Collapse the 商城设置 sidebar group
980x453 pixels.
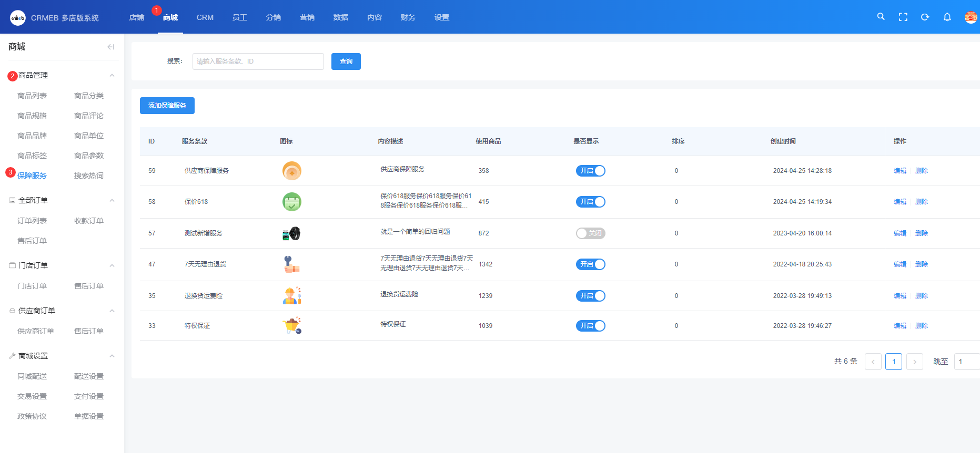(112, 356)
